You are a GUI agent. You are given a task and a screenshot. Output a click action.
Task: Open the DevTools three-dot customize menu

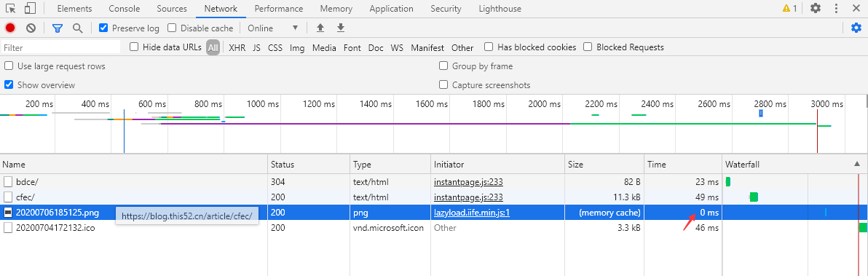pos(836,8)
